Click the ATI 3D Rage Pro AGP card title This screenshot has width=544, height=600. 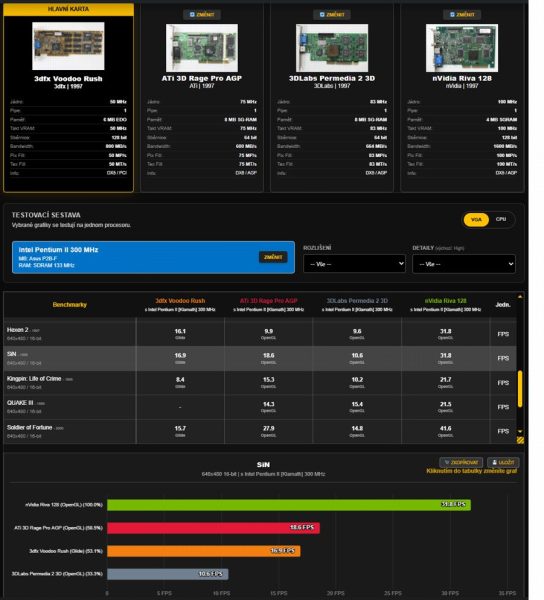202,78
